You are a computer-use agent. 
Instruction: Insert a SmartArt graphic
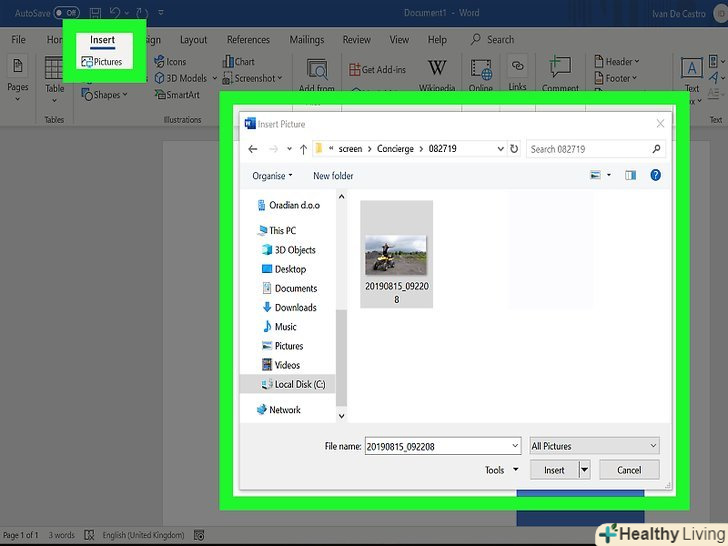coord(176,95)
